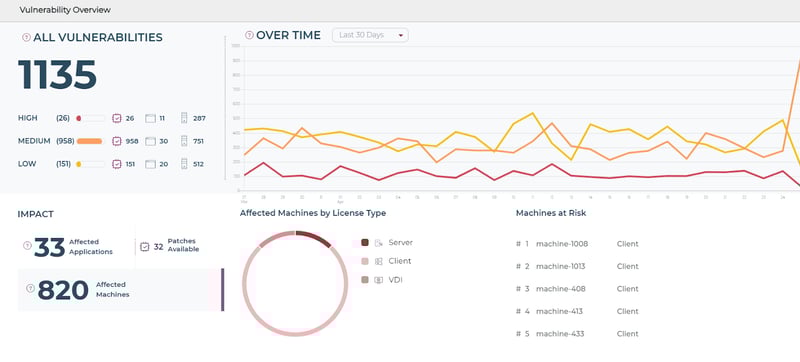Click the 512 machines count in LOW row
Screen dimensions: 800x362
199,164
